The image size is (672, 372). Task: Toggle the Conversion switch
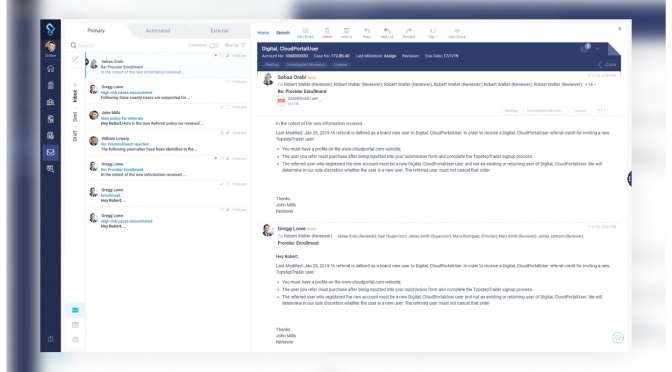[x=214, y=45]
